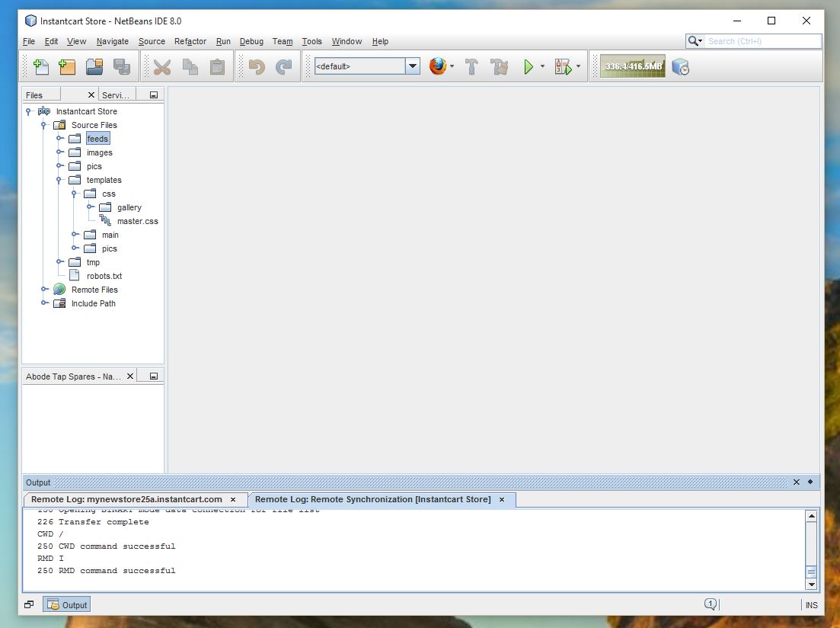This screenshot has height=628, width=840.
Task: Click the window restore icon beside Output button
Action: 29,604
